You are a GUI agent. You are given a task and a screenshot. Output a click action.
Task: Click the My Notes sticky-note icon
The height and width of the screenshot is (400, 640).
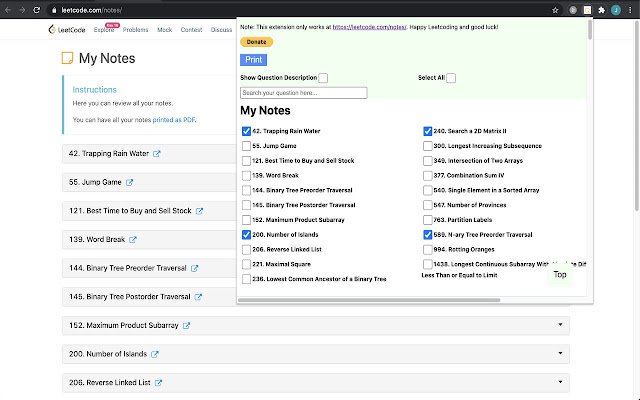coord(67,58)
